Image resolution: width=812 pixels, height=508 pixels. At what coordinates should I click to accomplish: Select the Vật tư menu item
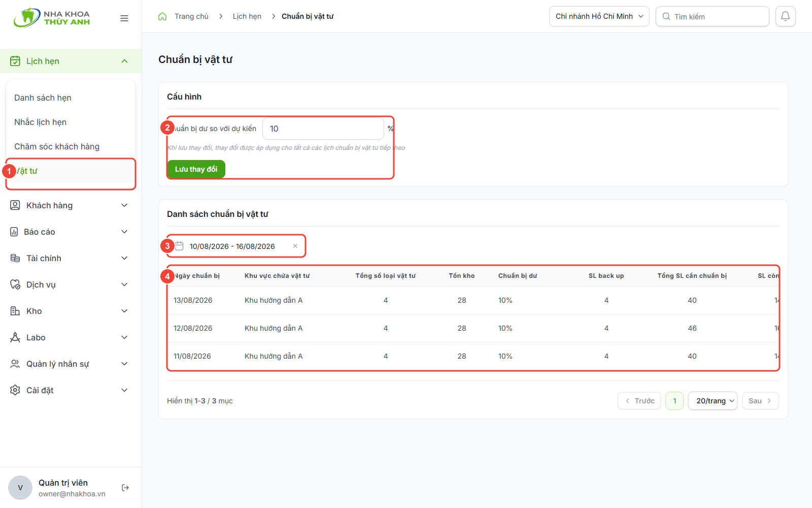(71, 171)
